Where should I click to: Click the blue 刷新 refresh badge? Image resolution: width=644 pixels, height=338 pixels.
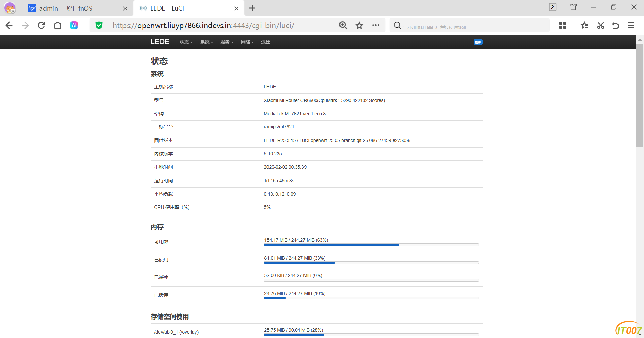(478, 42)
